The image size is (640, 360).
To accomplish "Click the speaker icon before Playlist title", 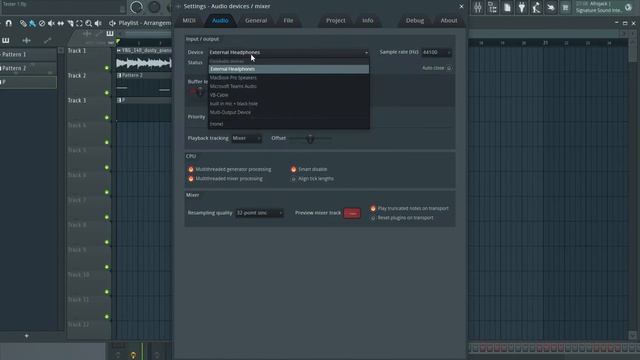I will point(112,23).
